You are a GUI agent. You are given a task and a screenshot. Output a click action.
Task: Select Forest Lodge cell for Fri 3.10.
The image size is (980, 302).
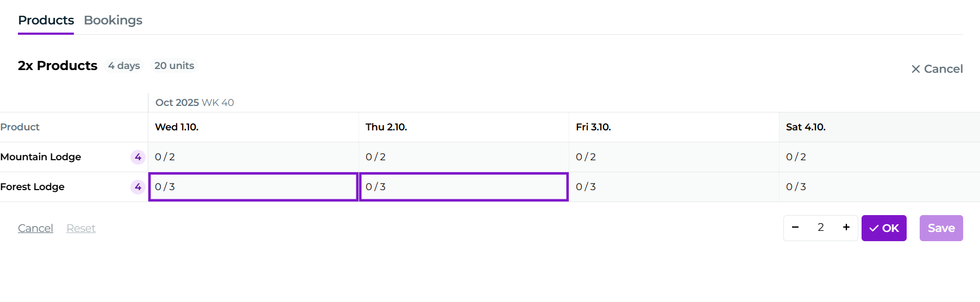(x=674, y=187)
